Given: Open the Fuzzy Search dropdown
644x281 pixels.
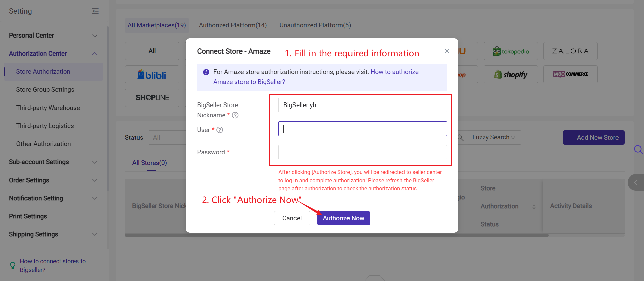Looking at the screenshot, I should click(493, 137).
